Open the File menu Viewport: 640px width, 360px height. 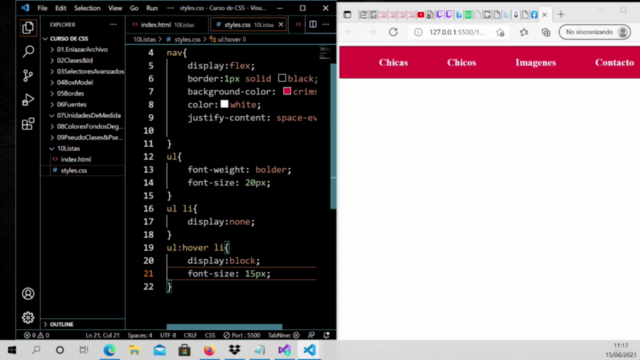pyautogui.click(x=42, y=8)
